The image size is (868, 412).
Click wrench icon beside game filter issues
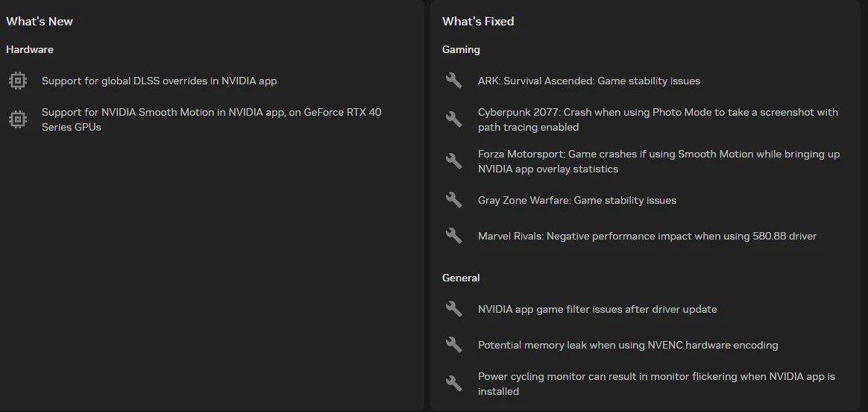tap(453, 309)
